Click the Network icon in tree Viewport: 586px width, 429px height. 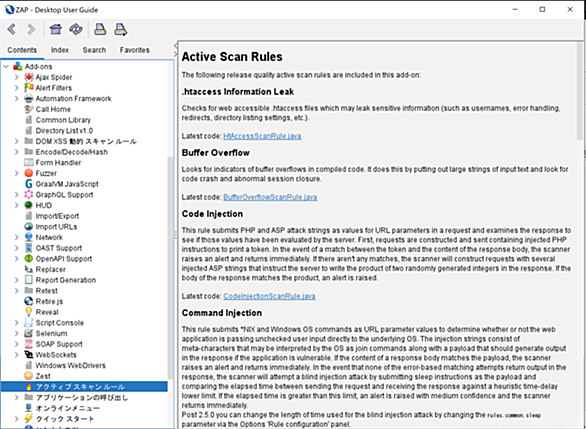29,237
